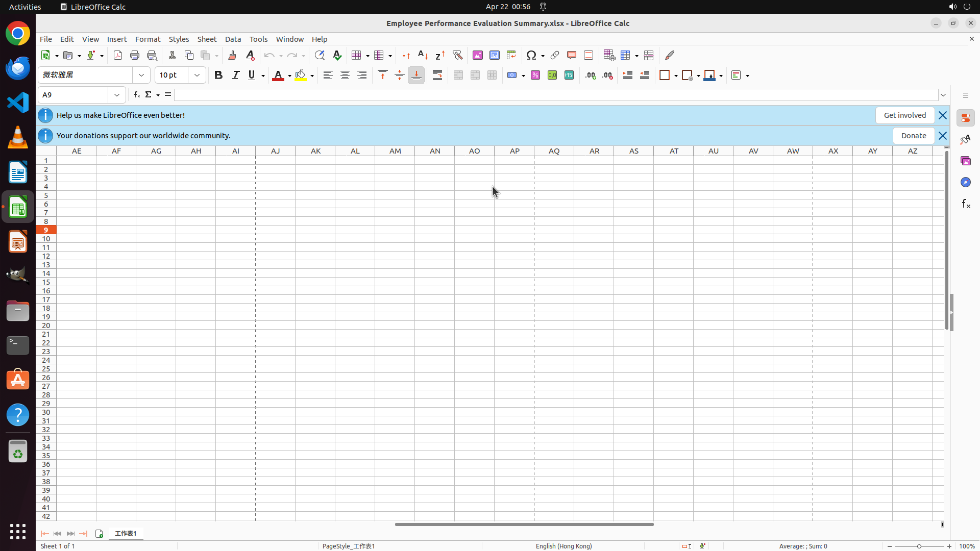Expand the font size dropdown

click(197, 76)
